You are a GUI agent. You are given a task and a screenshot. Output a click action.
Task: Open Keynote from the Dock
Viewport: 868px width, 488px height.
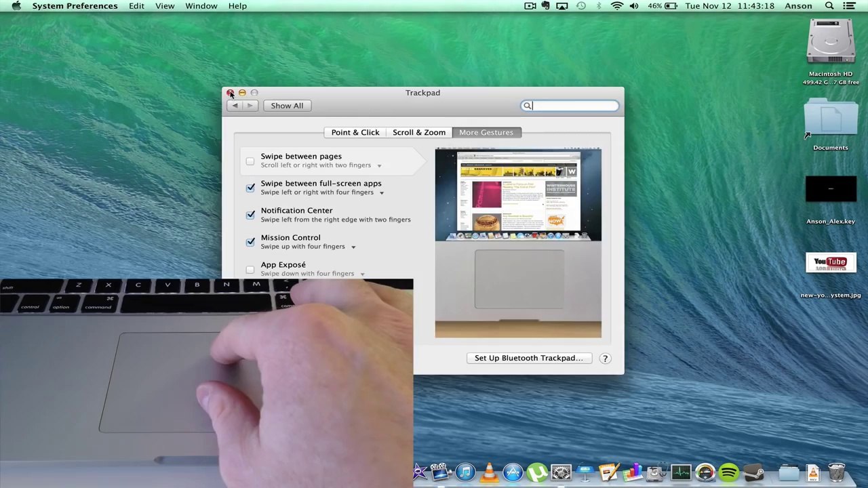585,472
